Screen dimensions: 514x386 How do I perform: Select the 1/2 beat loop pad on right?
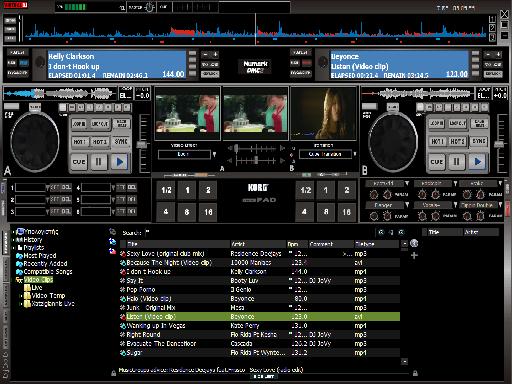tap(305, 190)
